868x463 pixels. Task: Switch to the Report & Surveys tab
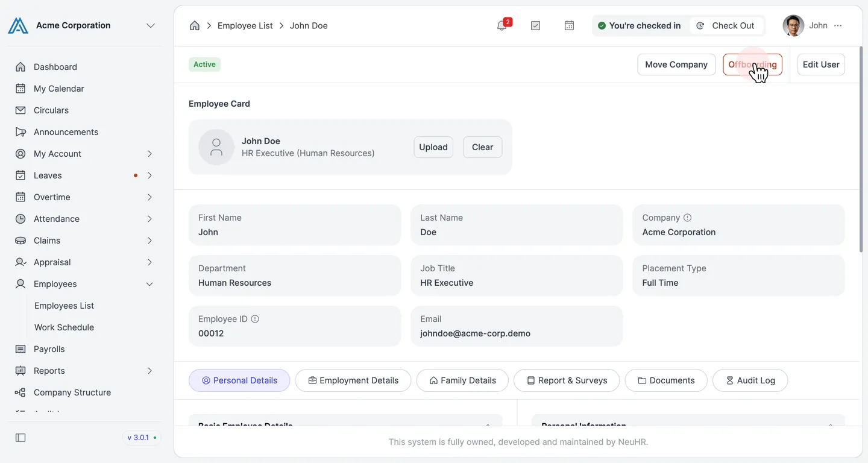pos(567,380)
